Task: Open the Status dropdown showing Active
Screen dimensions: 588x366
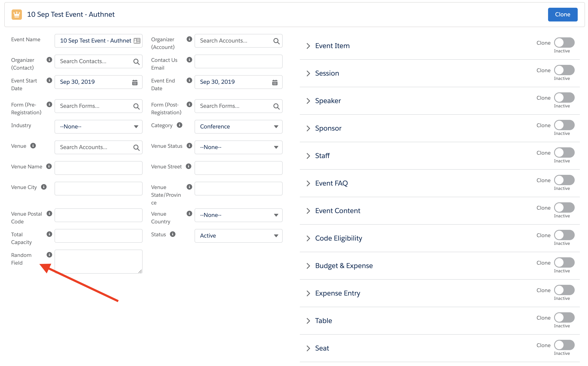Action: tap(238, 236)
